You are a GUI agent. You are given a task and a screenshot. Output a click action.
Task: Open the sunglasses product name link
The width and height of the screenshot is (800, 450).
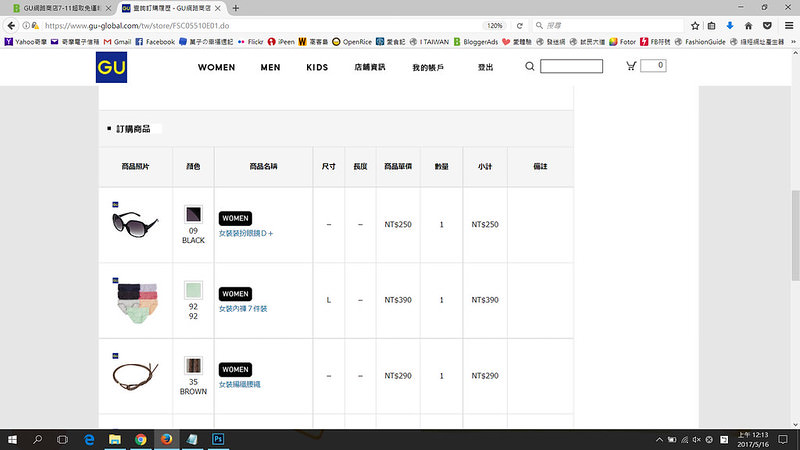pos(246,233)
